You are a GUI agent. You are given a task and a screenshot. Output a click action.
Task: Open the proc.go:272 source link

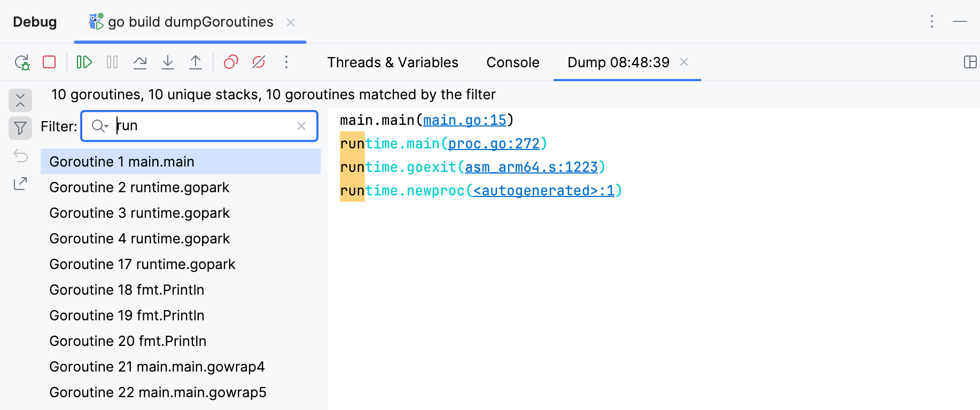tap(494, 144)
